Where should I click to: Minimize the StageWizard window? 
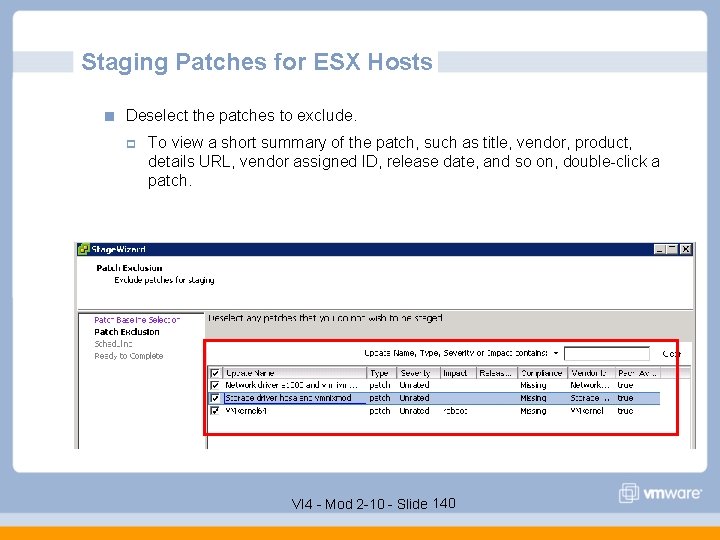(x=659, y=249)
